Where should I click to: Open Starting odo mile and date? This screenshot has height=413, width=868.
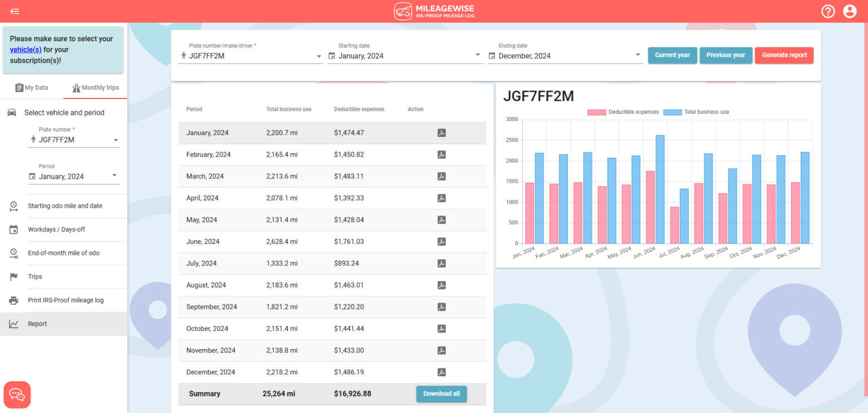click(63, 206)
